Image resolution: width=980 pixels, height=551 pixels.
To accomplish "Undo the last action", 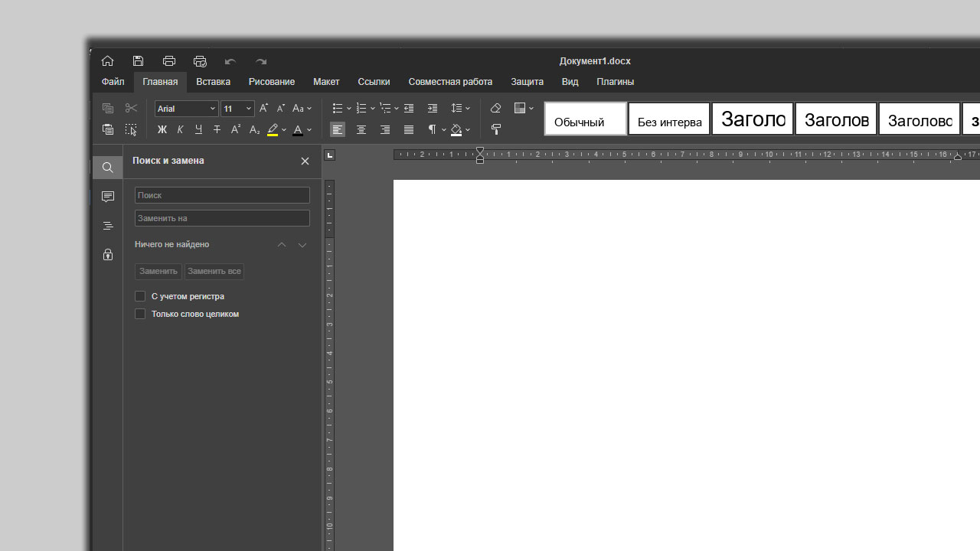I will (x=230, y=61).
